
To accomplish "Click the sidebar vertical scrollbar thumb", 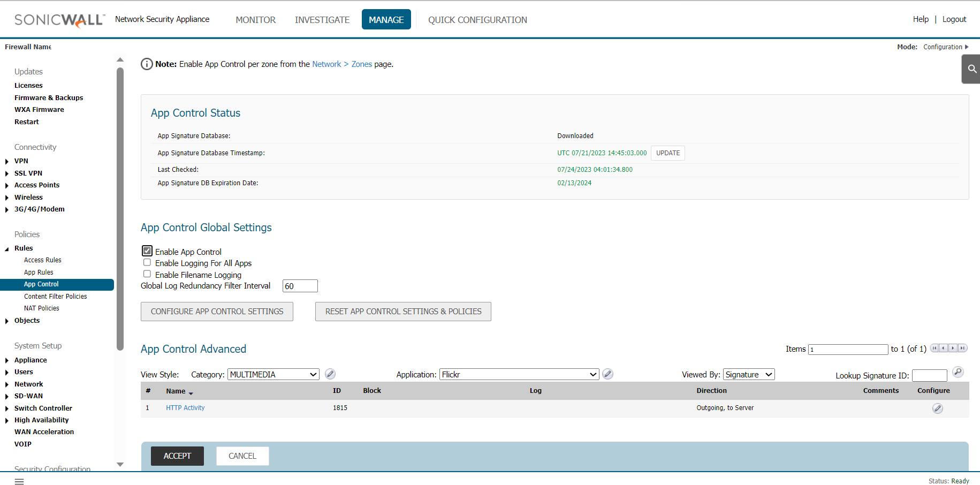I will click(120, 209).
